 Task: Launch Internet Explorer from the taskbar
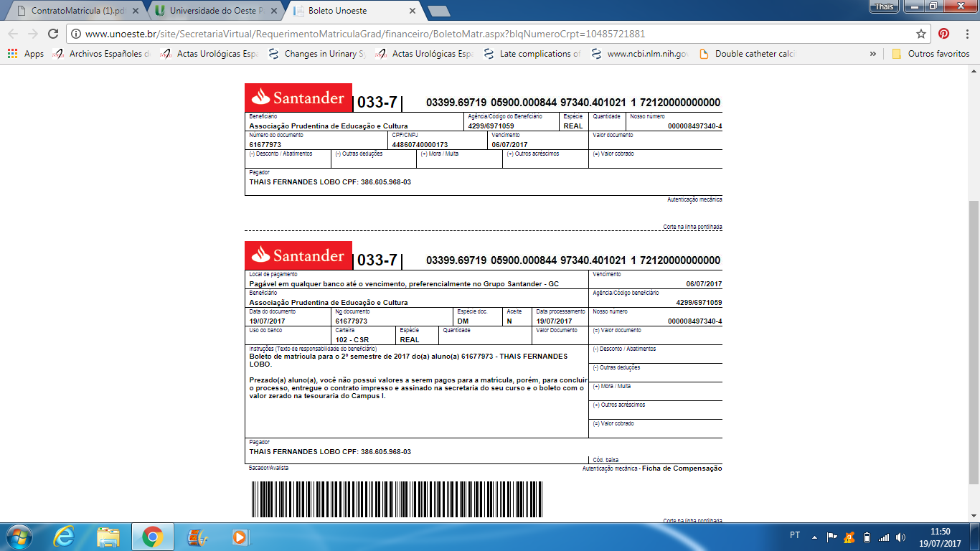click(65, 537)
